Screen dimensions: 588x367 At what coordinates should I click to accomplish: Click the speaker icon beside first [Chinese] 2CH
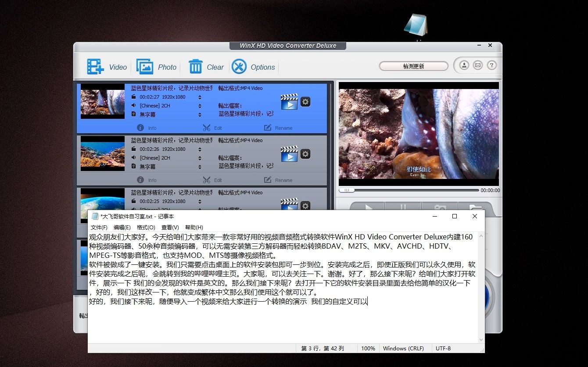(134, 106)
